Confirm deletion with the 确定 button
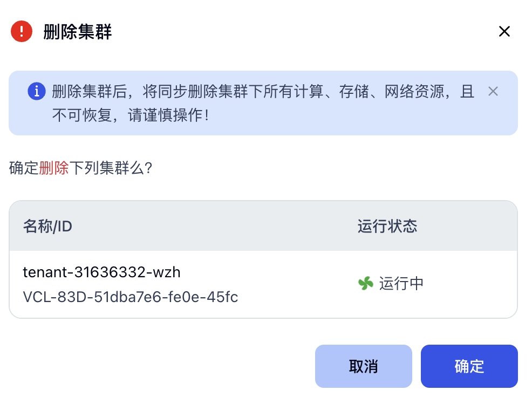 point(469,367)
